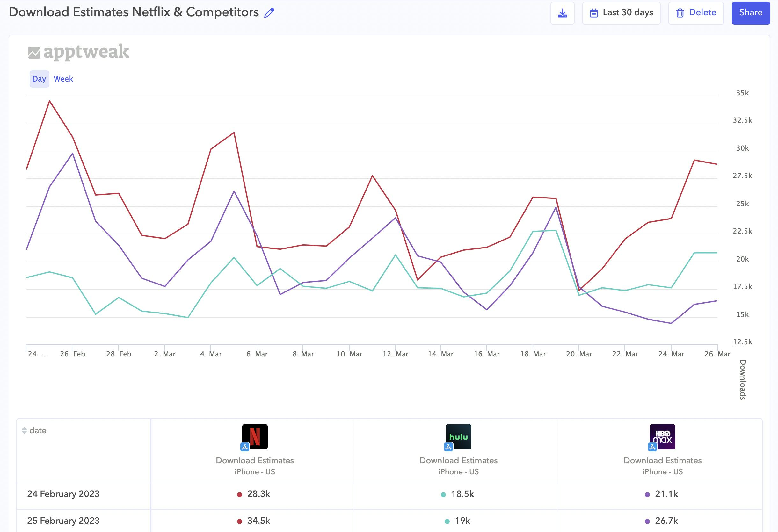
Task: Click HBO Max purple dot 25 February
Action: coord(647,521)
